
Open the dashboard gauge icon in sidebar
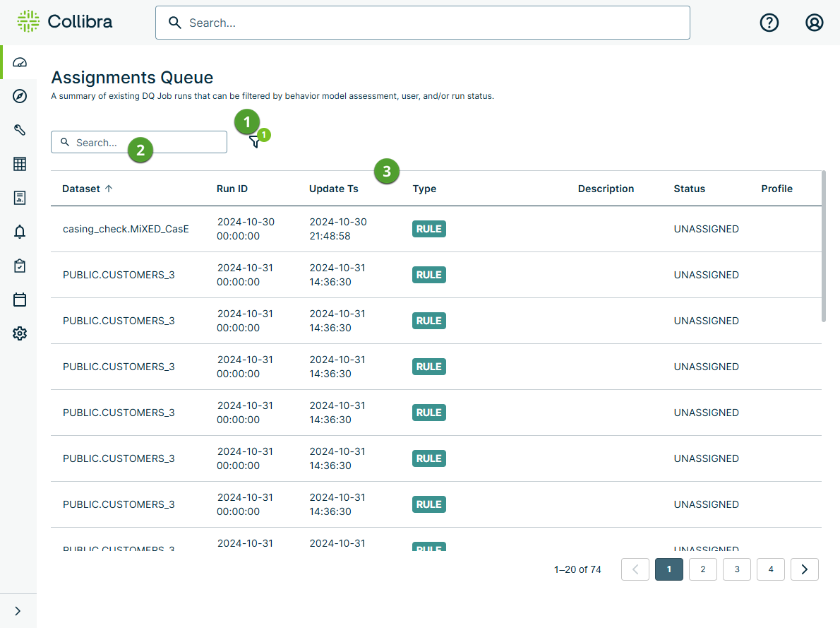(x=20, y=63)
